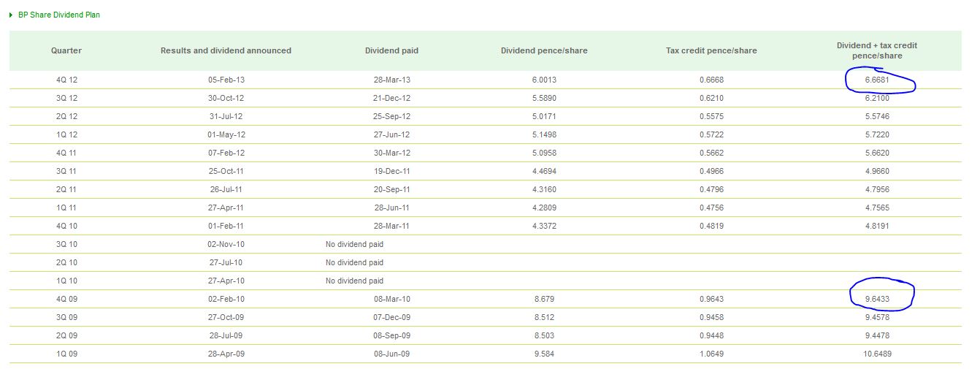Click the 05-Feb-13 announcement date
The width and height of the screenshot is (980, 369).
point(226,80)
